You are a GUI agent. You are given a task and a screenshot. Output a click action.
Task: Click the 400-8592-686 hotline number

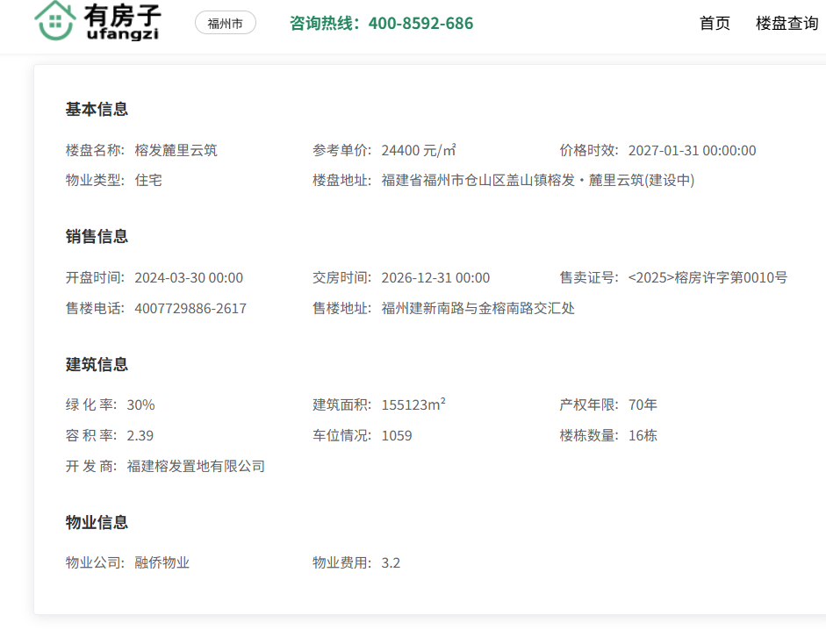420,24
